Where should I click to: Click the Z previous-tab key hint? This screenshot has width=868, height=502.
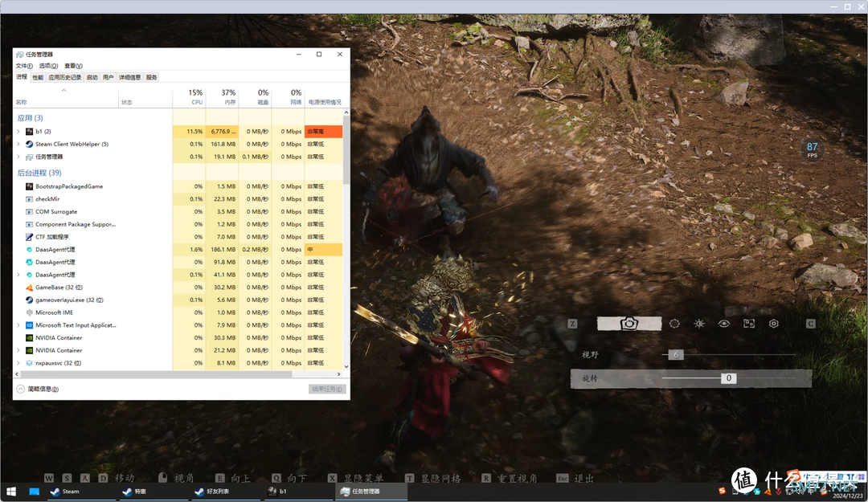click(x=572, y=323)
